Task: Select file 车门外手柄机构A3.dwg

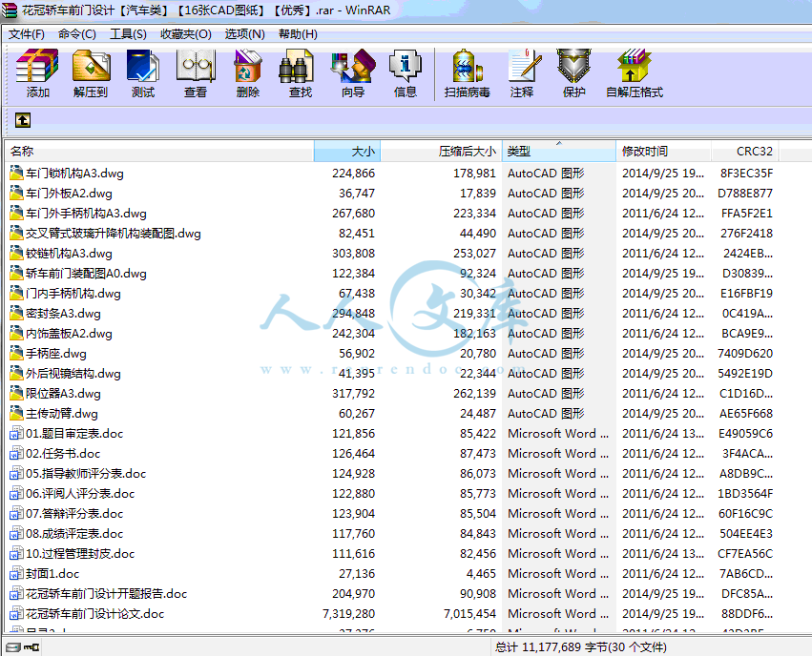Action: (x=86, y=214)
